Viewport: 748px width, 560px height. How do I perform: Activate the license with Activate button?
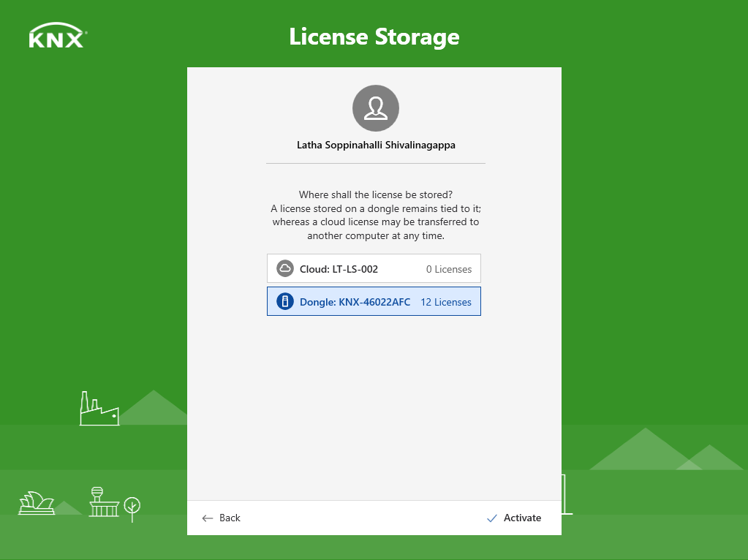514,518
